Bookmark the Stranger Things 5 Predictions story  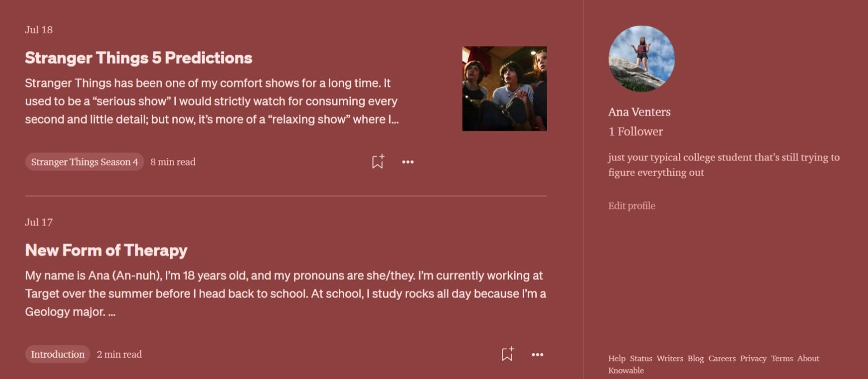[378, 161]
